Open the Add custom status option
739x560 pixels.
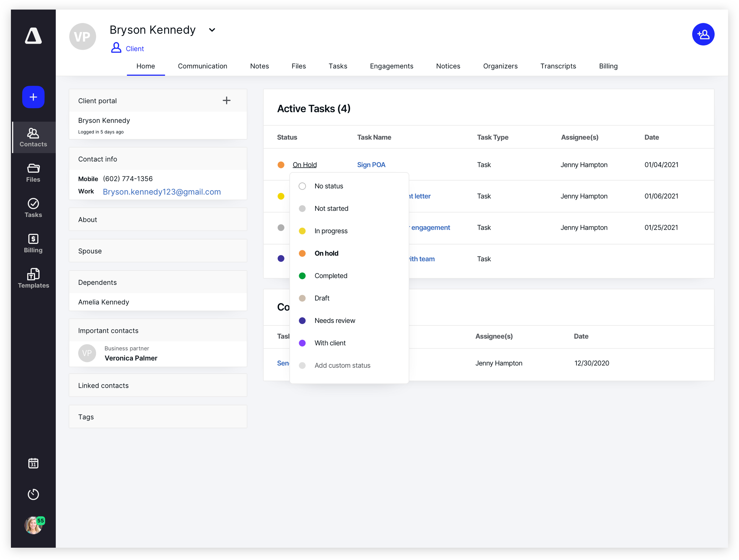pyautogui.click(x=343, y=365)
